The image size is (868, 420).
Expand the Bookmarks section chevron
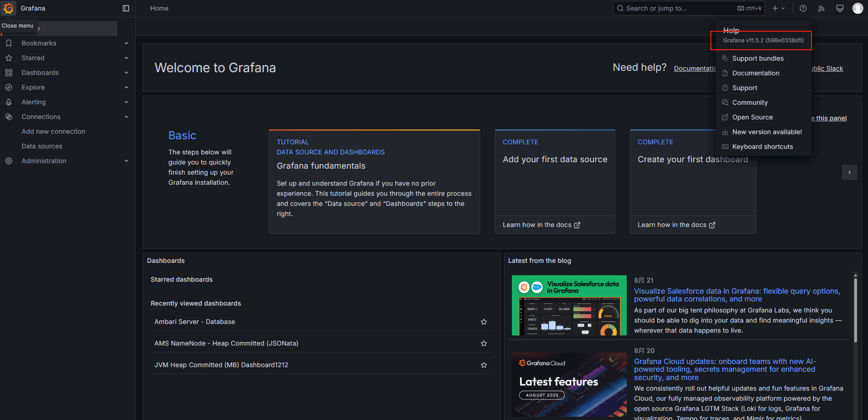126,43
